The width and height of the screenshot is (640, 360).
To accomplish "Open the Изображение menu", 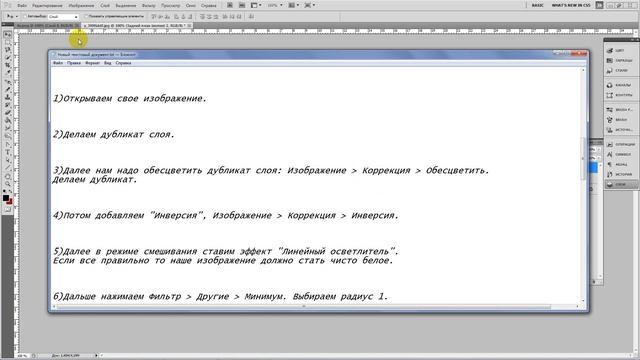I will [81, 6].
